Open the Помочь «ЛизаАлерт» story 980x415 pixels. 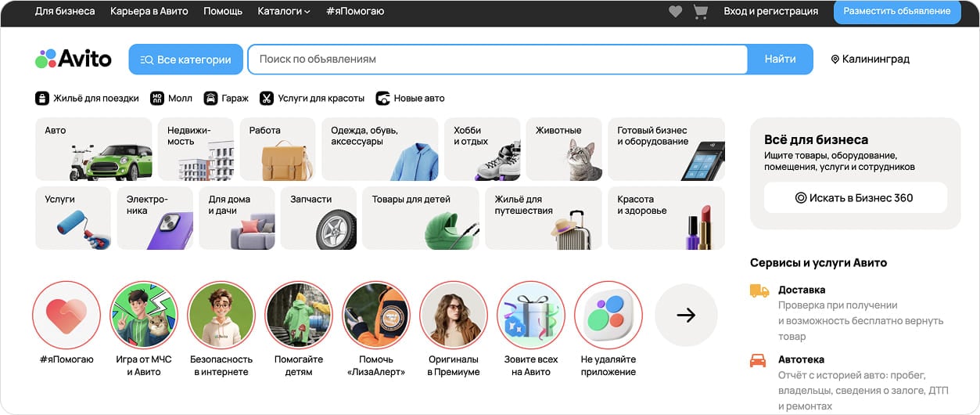pos(376,315)
